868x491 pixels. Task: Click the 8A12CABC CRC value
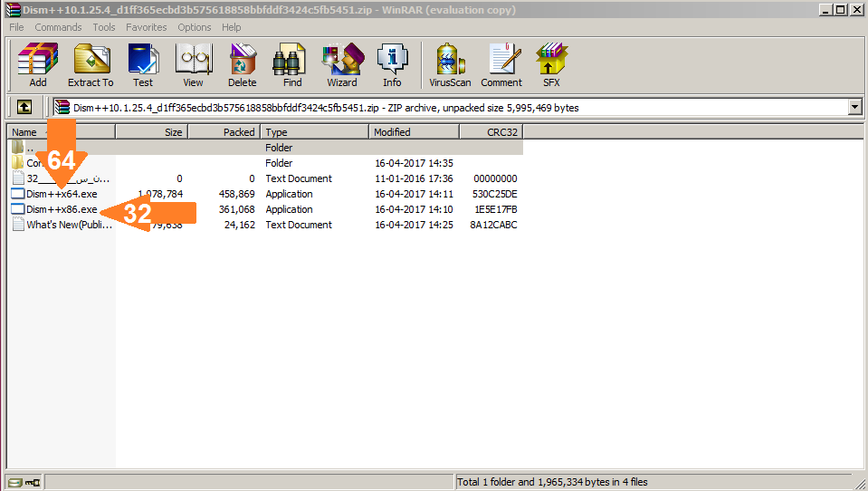(494, 225)
